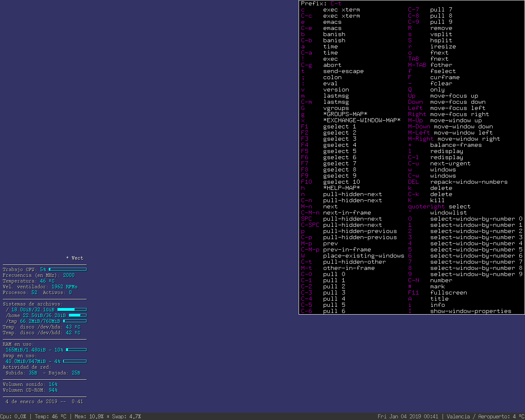525x420 pixels.
Task: Click the 'colon' command in the help list
Action: 332,77
